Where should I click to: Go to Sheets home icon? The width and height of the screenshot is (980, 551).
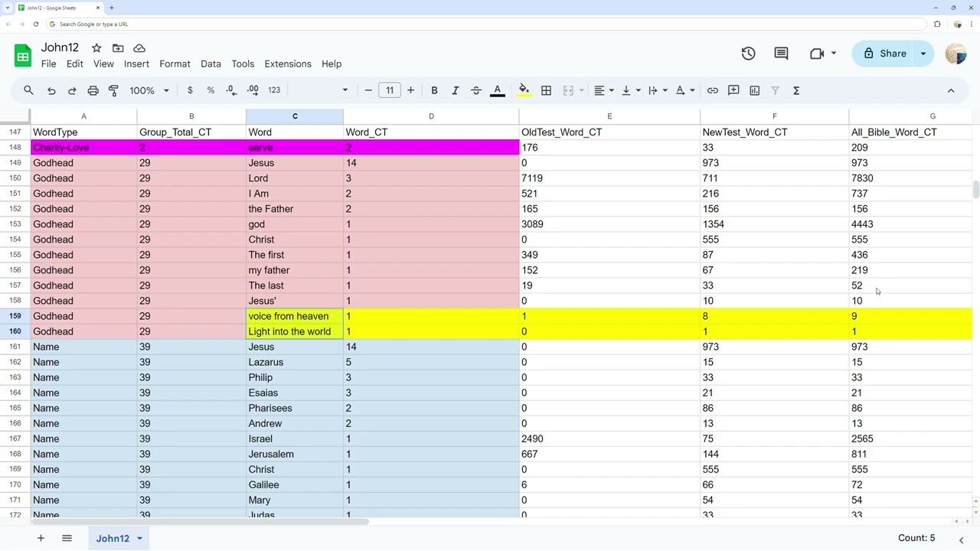23,55
